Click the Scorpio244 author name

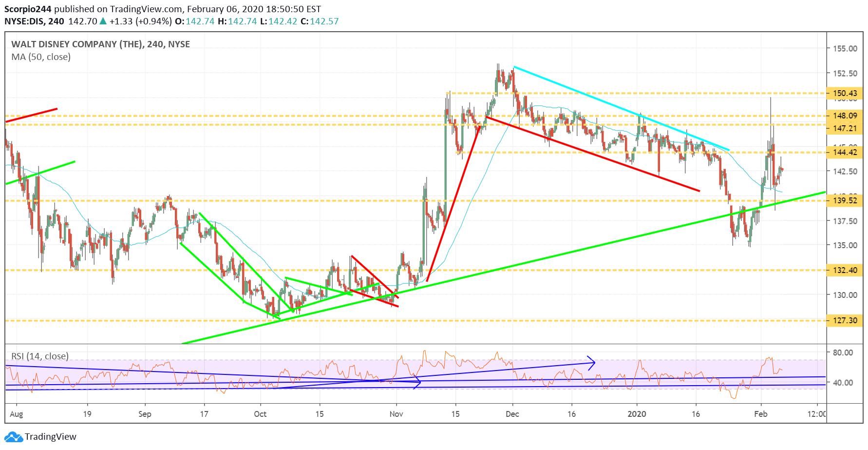[x=28, y=9]
